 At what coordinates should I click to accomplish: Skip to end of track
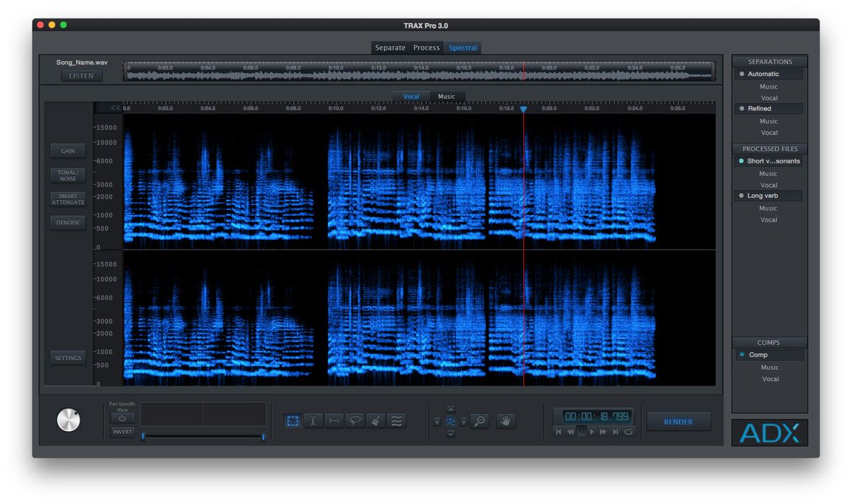pyautogui.click(x=616, y=432)
